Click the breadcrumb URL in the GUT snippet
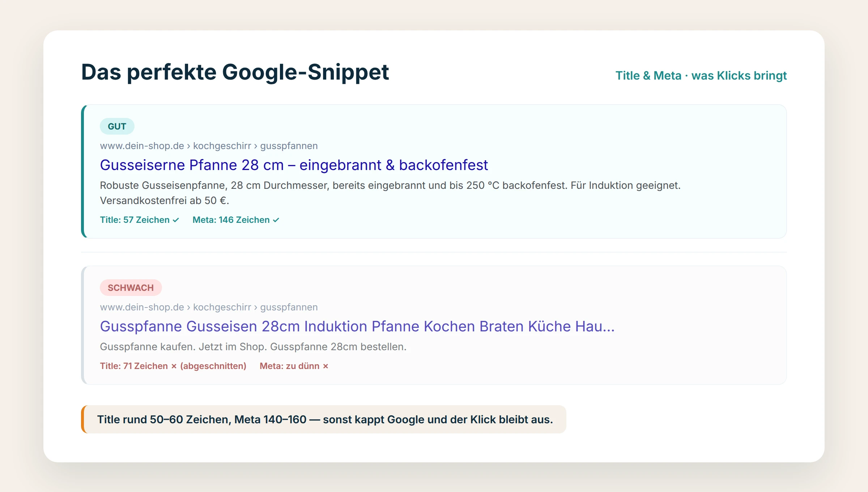This screenshot has height=492, width=868. tap(209, 146)
